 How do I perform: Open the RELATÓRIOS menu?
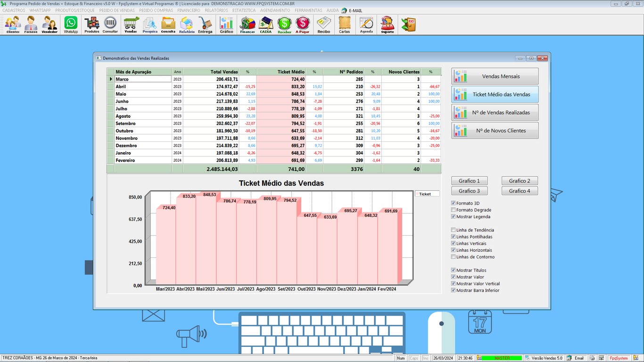point(216,10)
